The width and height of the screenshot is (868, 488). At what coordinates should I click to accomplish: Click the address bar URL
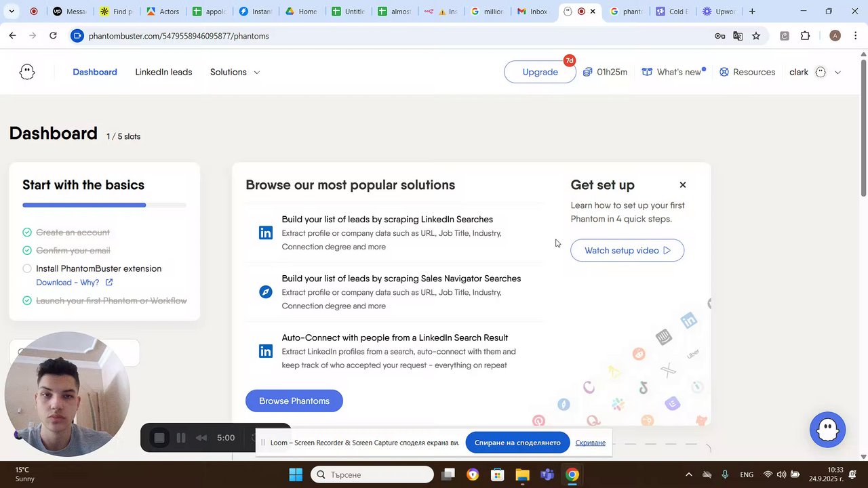(179, 36)
